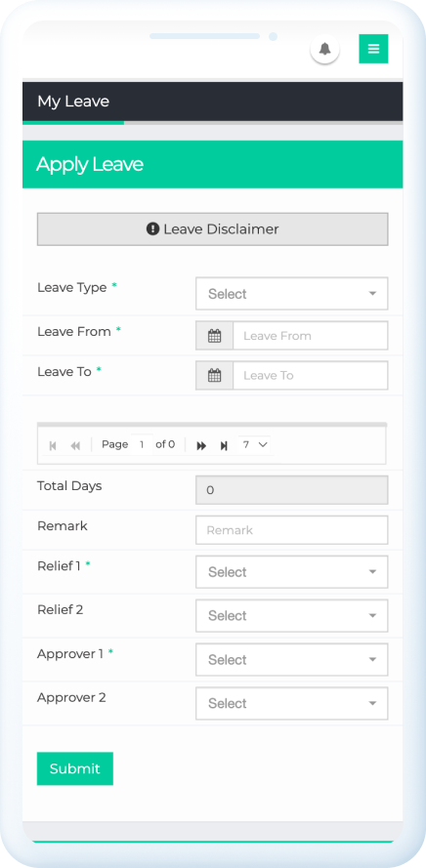Image resolution: width=426 pixels, height=868 pixels.
Task: Go to last page in pager
Action: pyautogui.click(x=224, y=445)
